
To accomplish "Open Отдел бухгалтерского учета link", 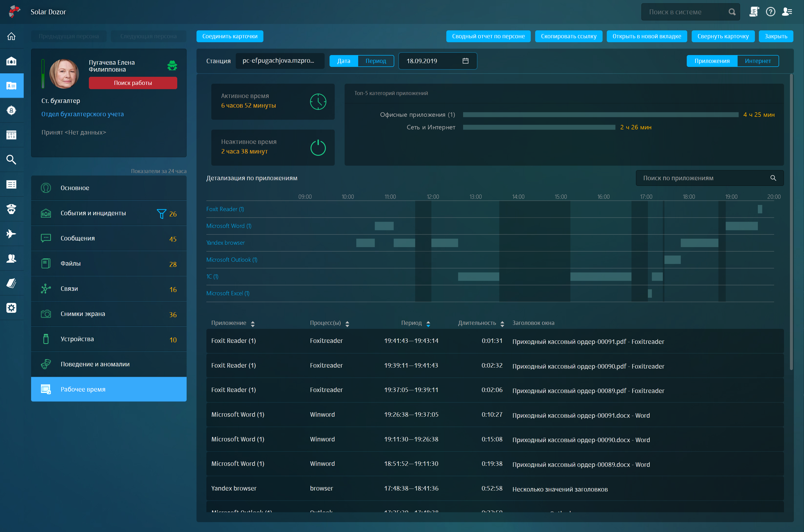I will 82,114.
